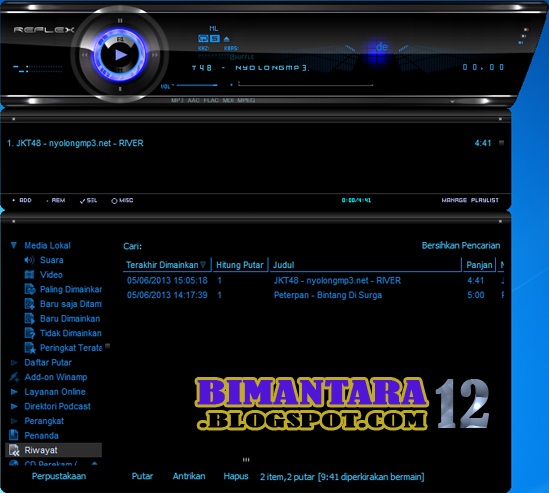The height and width of the screenshot is (493, 549).
Task: Click the scrolling song title ticker
Action: [x=250, y=68]
